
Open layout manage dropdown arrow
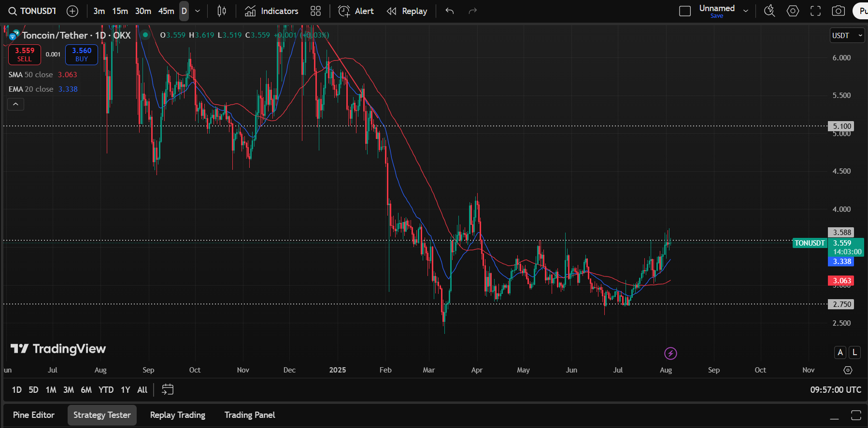(x=746, y=11)
